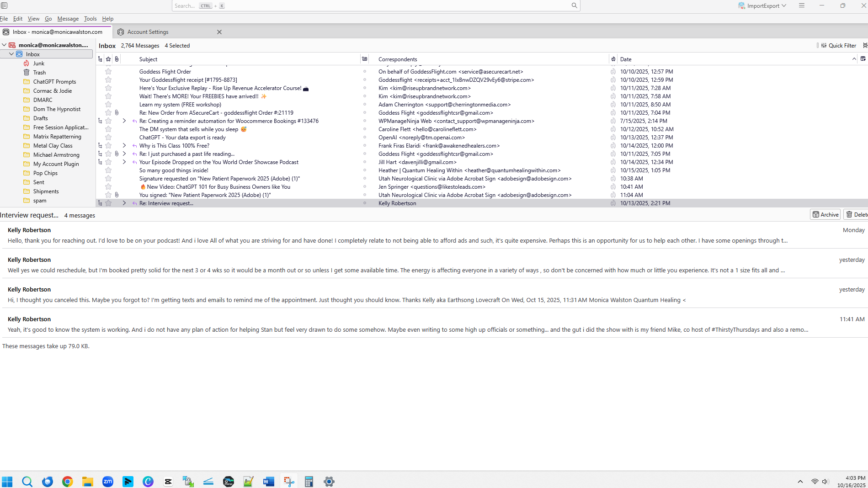Click the thread icon on the 'Why is This Class 100% Free?' row
The height and width of the screenshot is (488, 868).
click(x=100, y=145)
